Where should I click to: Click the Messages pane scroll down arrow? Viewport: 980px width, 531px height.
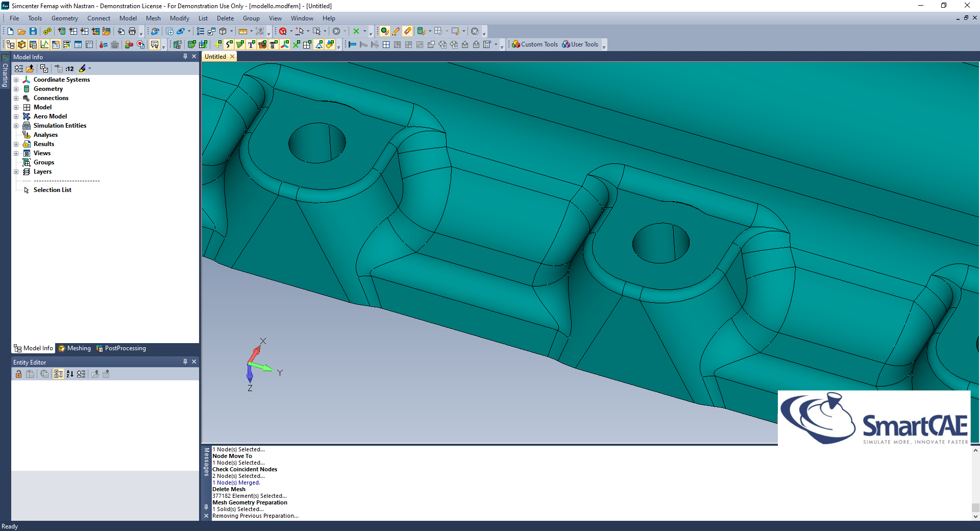pos(975,516)
